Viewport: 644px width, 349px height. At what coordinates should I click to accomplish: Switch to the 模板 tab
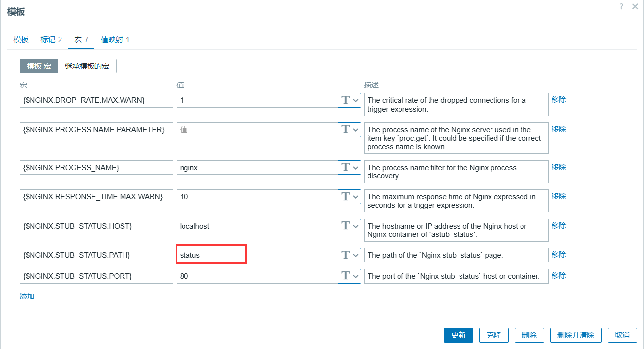click(x=21, y=40)
